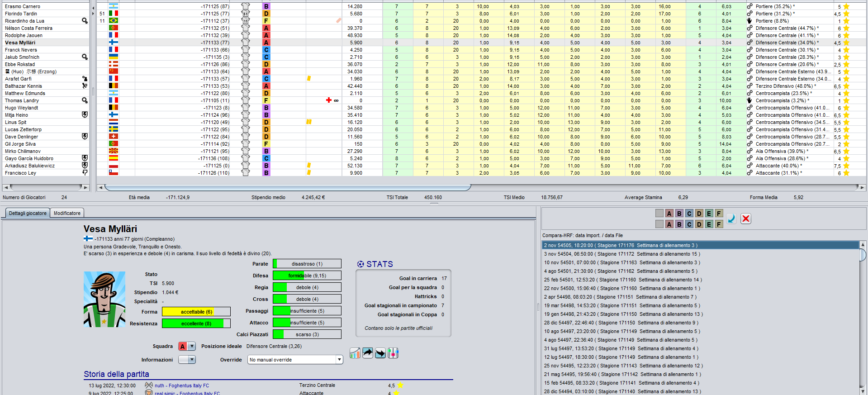Click STATS football icon
This screenshot has width=868, height=395.
point(360,264)
